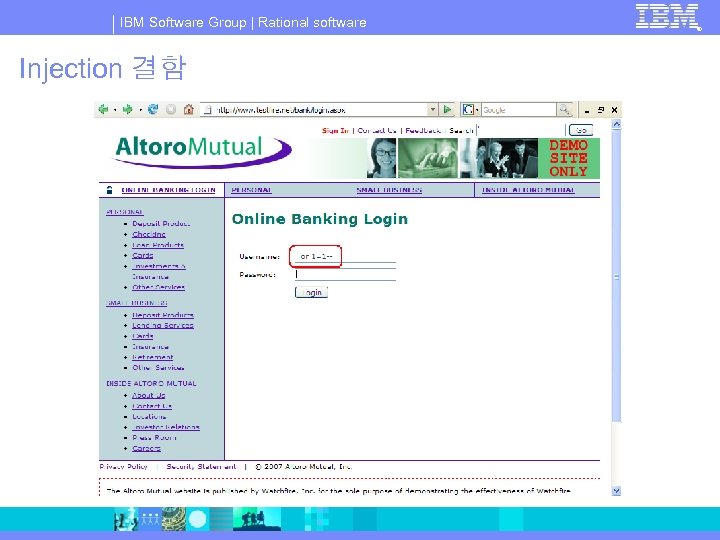This screenshot has width=720, height=540.
Task: Click the browser Back arrow icon
Action: coord(103,109)
